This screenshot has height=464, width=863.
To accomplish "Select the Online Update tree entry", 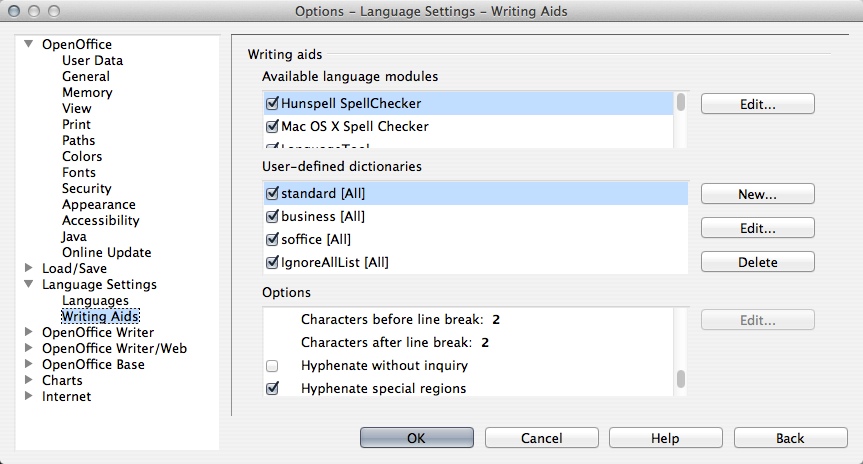I will 106,252.
